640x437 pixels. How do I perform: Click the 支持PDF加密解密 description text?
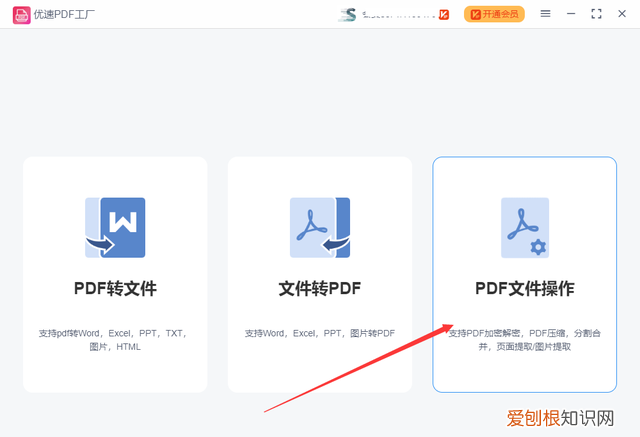coord(525,340)
